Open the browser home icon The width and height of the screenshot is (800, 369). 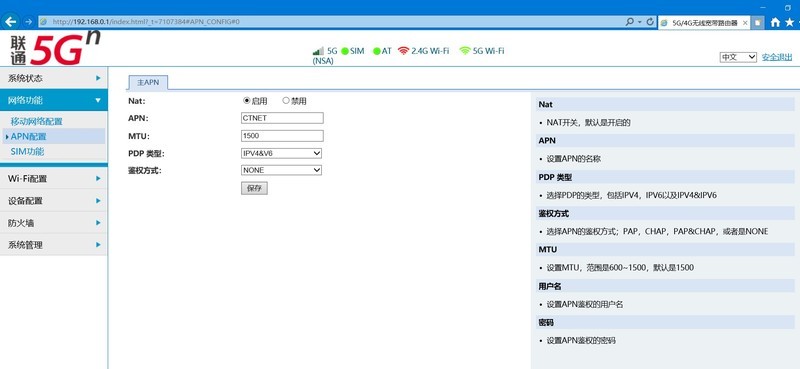(x=776, y=22)
